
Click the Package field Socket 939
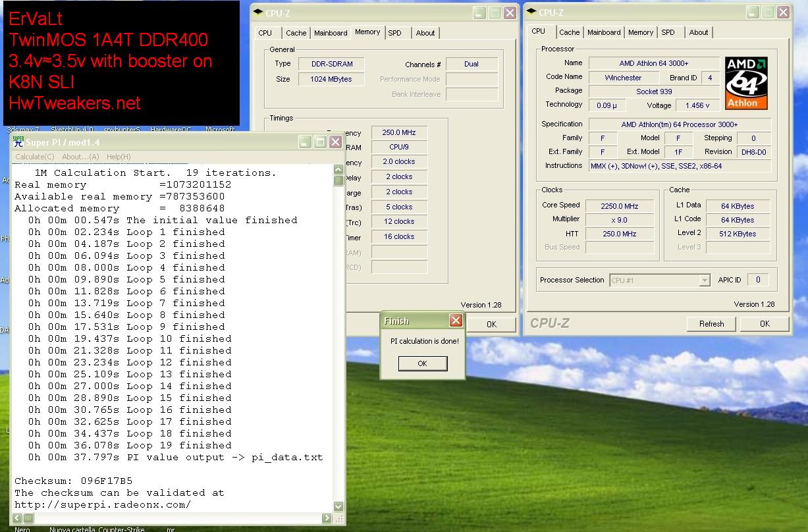click(x=654, y=92)
